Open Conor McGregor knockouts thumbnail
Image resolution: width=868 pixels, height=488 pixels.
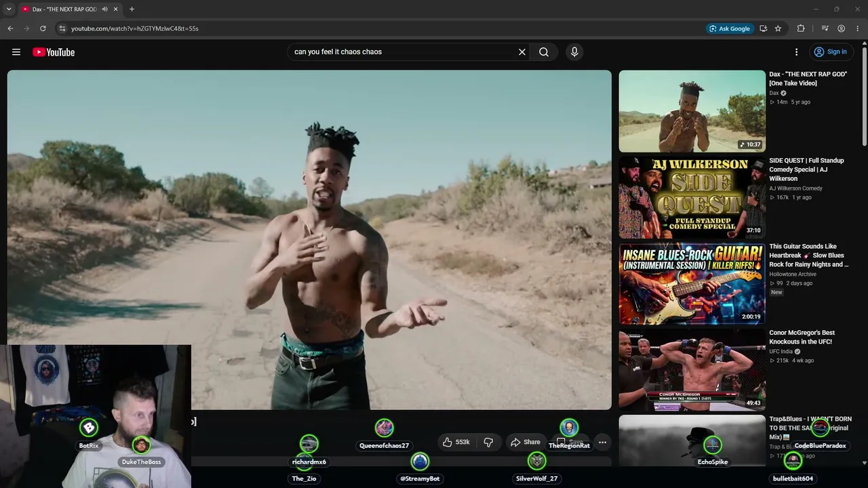click(x=692, y=369)
